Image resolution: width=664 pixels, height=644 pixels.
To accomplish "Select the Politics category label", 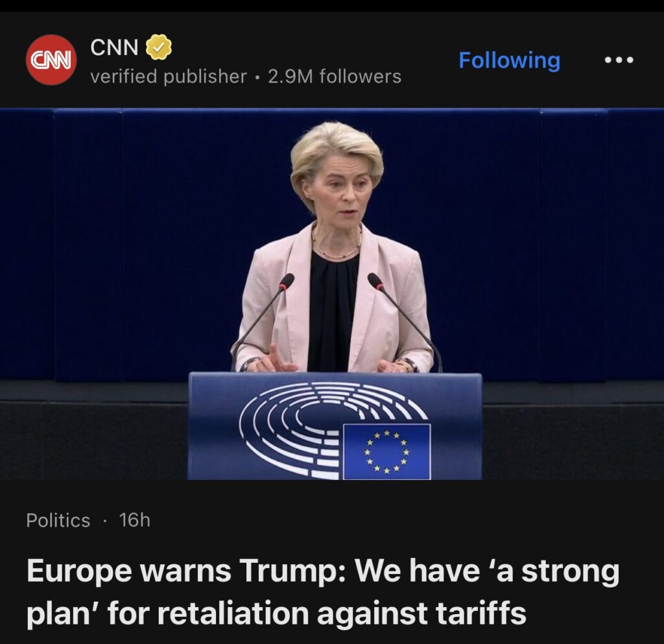I will [x=58, y=520].
